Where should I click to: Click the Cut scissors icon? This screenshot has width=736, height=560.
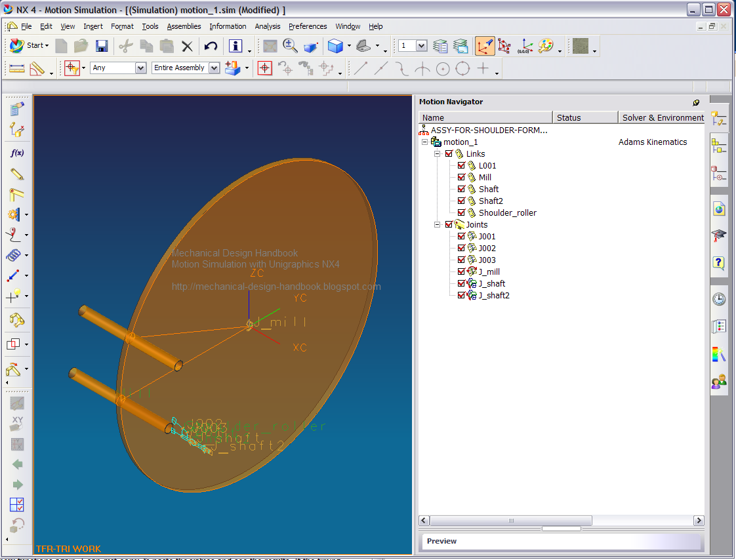[126, 45]
